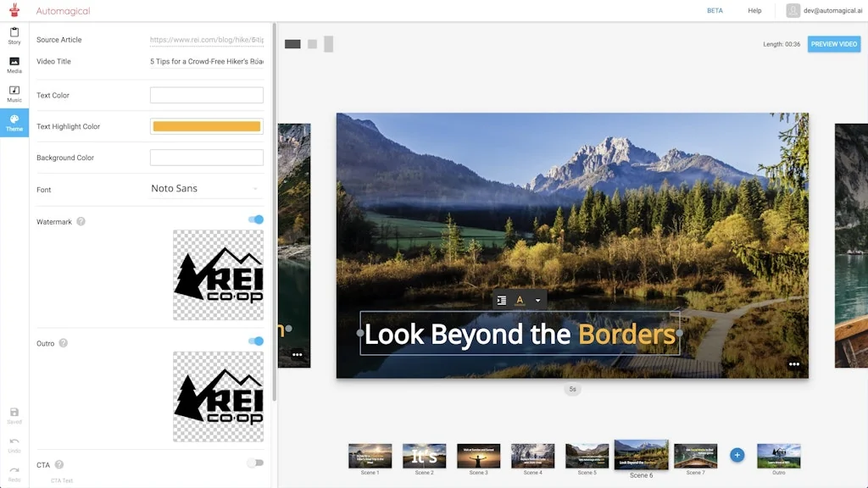
Task: Click the Text Highlight Color orange swatch
Action: click(206, 126)
